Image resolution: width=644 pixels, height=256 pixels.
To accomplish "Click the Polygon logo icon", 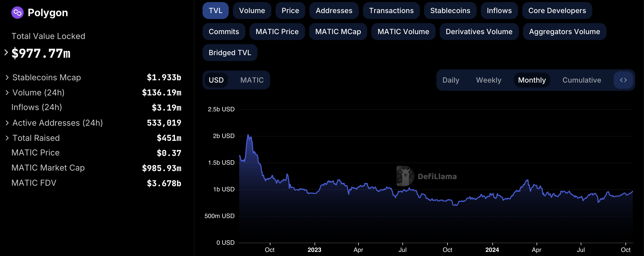I will coord(17,13).
